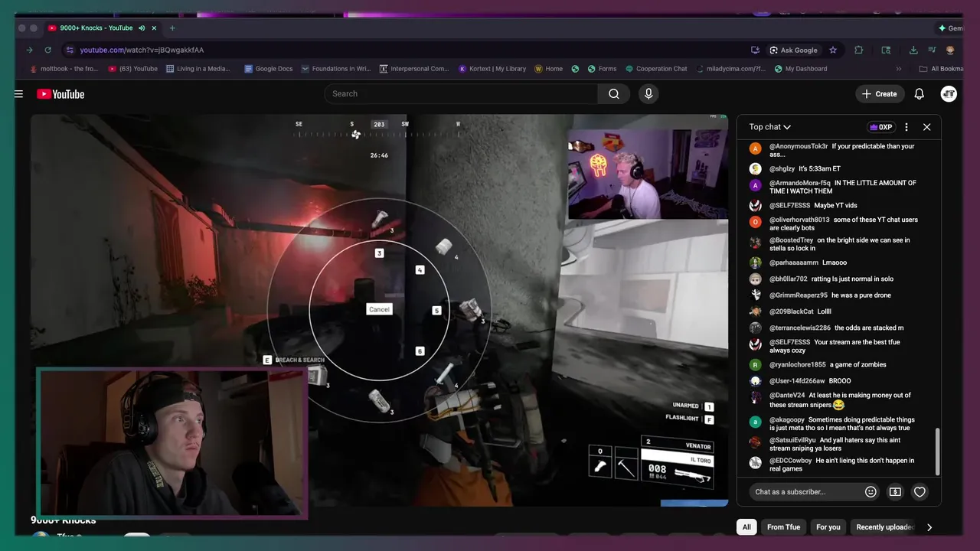Open the Foundations in Wri bookmark
Viewport: 980px width, 551px height.
335,69
